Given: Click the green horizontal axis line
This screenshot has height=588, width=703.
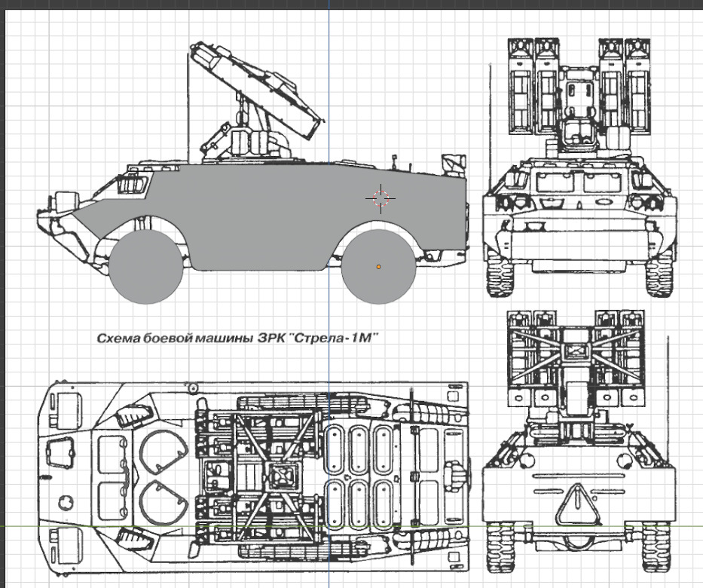Looking at the screenshot, I should (x=226, y=525).
